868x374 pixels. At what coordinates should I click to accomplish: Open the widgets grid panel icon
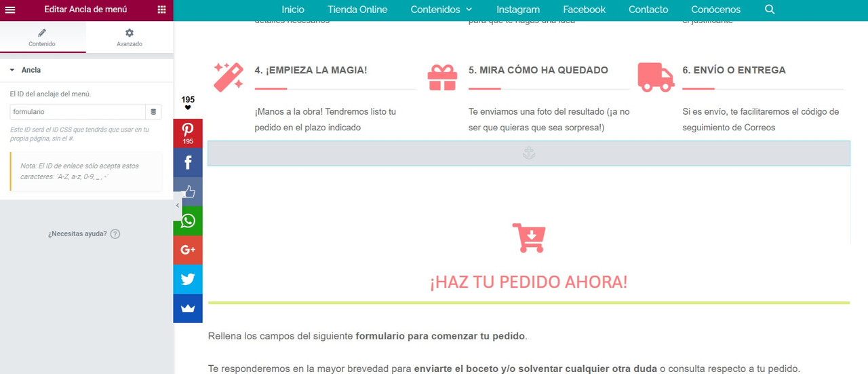point(161,10)
